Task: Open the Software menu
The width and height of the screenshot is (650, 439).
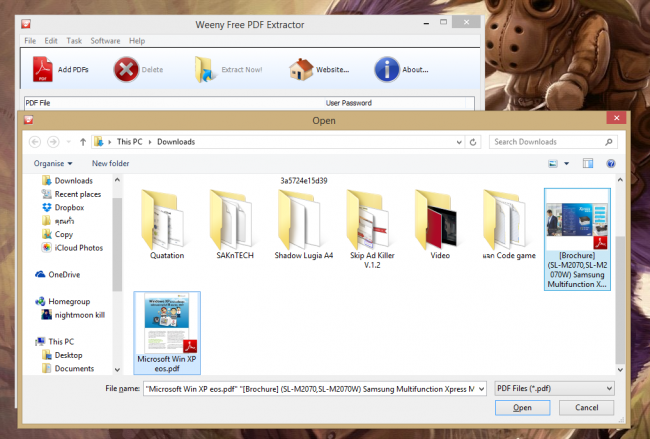Action: 105,41
